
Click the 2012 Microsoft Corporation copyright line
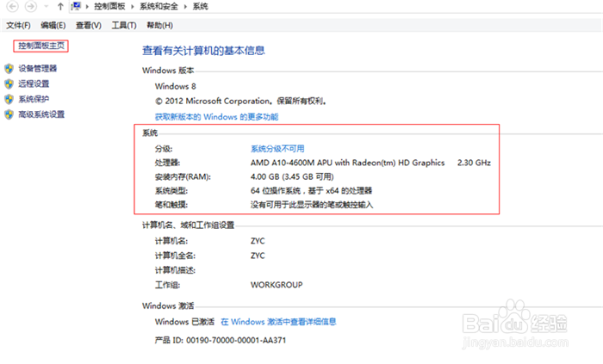(x=241, y=102)
